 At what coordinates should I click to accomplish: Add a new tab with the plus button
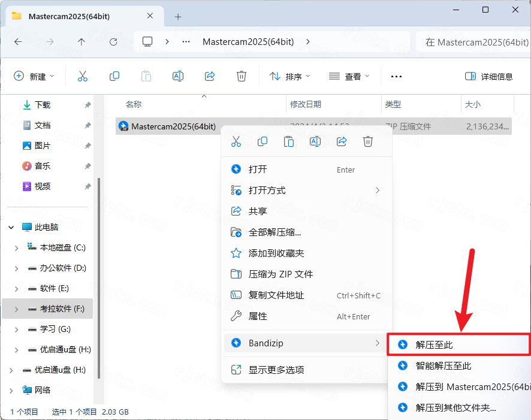pyautogui.click(x=178, y=17)
